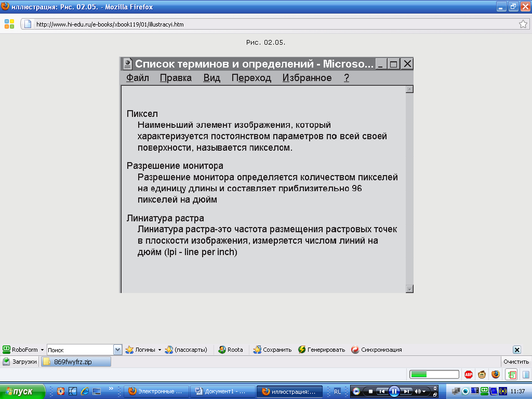Click the Рис. 02.05. caption text

point(265,43)
